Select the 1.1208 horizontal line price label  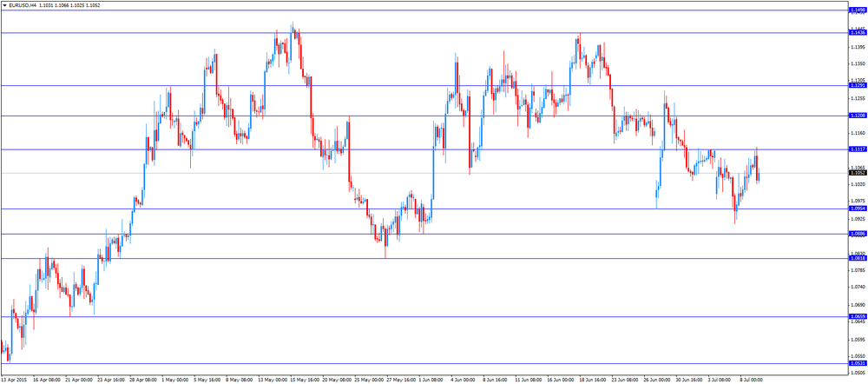(857, 116)
